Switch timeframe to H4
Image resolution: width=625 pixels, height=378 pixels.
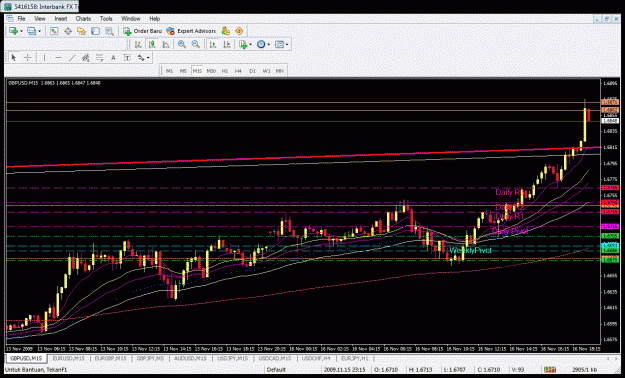pos(238,71)
